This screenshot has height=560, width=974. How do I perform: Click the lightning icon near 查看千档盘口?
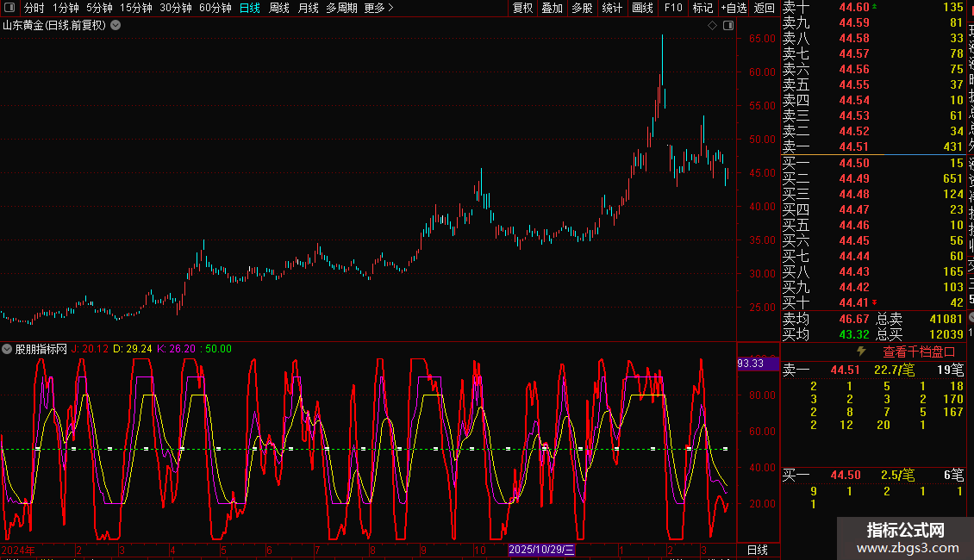click(861, 352)
